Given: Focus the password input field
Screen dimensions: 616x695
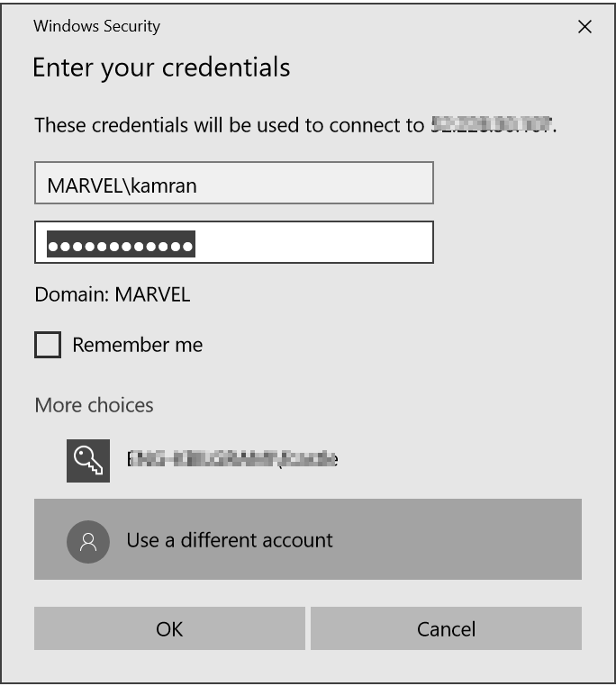Looking at the screenshot, I should coord(233,243).
